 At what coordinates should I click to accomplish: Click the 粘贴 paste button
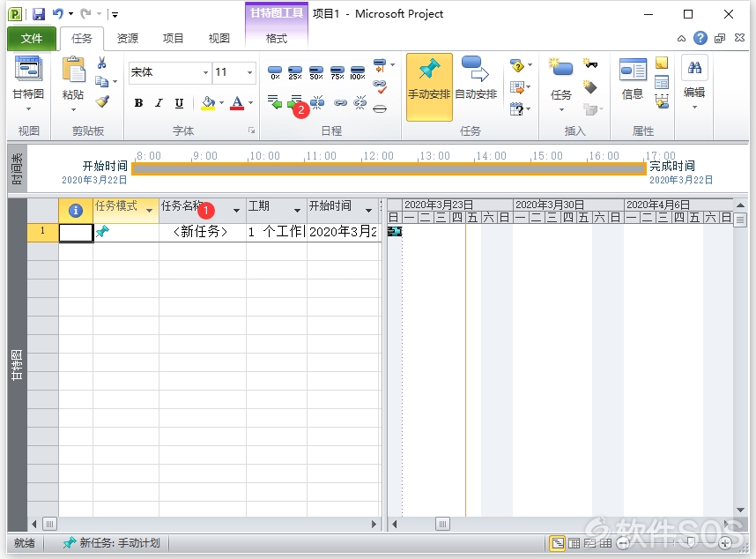(73, 78)
